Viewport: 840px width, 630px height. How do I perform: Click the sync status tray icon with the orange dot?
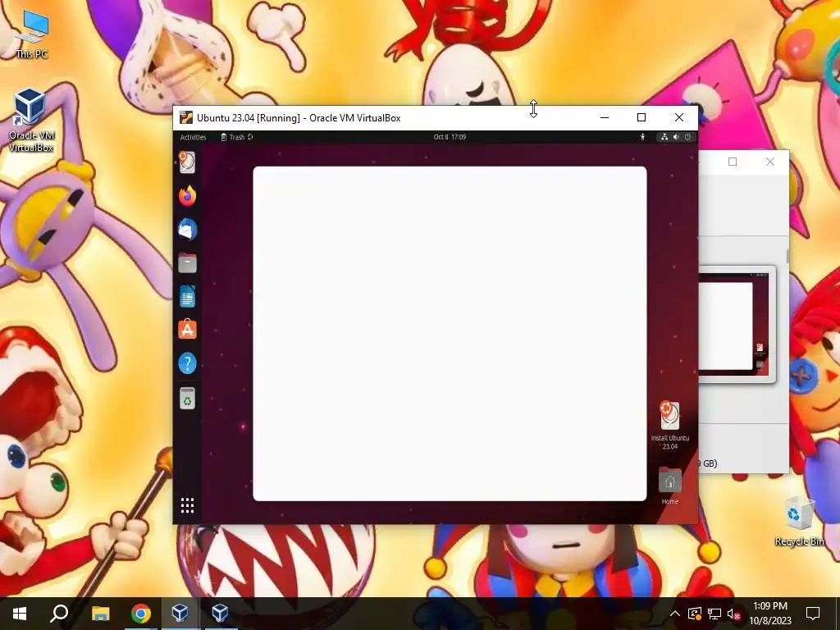(695, 614)
